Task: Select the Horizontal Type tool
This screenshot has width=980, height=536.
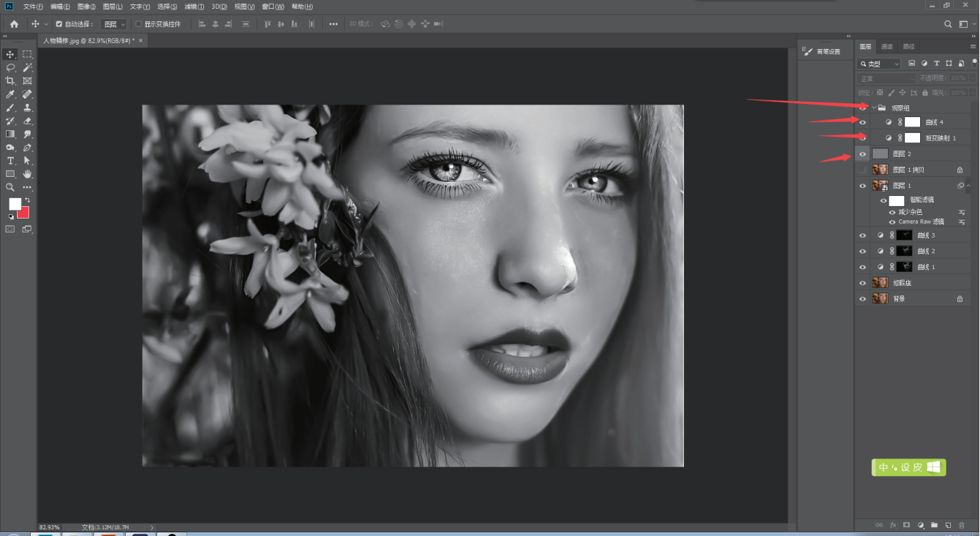Action: pyautogui.click(x=10, y=160)
